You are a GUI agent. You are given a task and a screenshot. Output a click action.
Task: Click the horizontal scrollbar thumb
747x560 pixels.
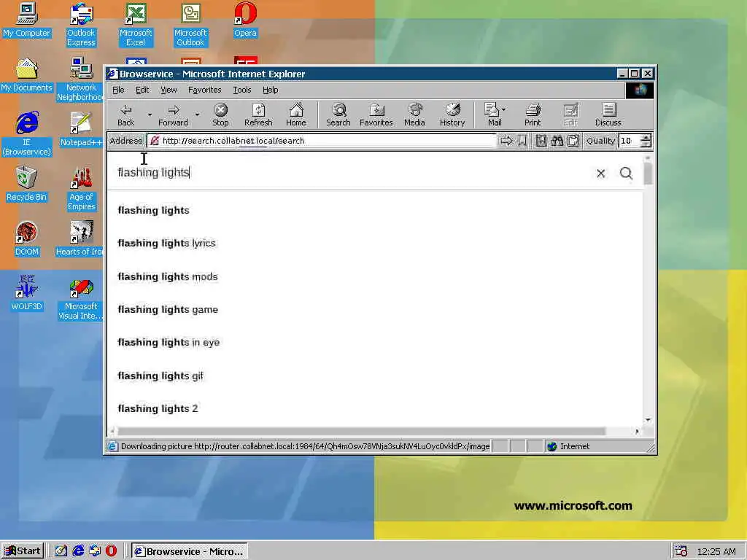[x=362, y=432]
